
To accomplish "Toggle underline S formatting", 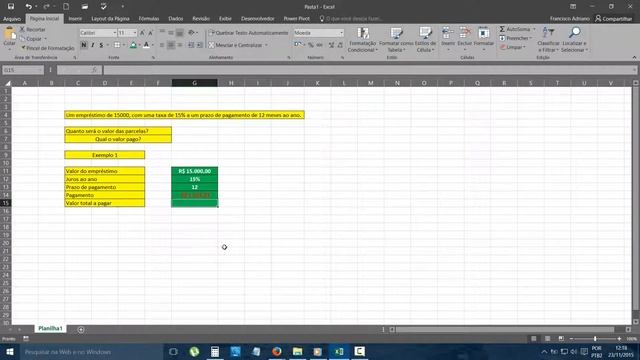I will (101, 45).
